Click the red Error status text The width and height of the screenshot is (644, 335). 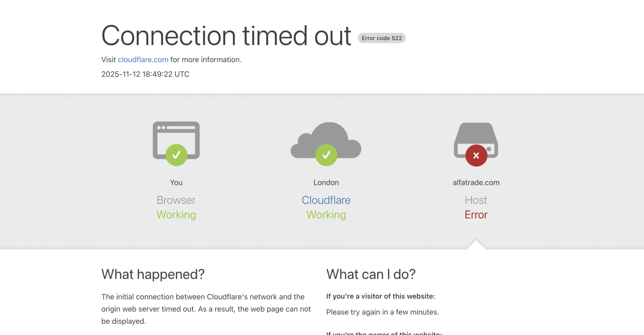[x=476, y=215]
